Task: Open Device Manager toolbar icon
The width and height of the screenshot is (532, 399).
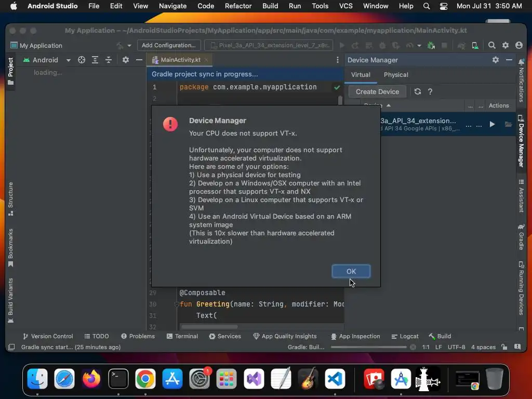Action: coord(475,46)
